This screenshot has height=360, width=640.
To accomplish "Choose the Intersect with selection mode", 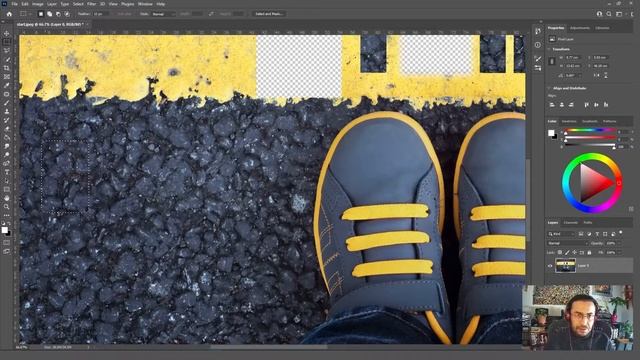I will 67,14.
